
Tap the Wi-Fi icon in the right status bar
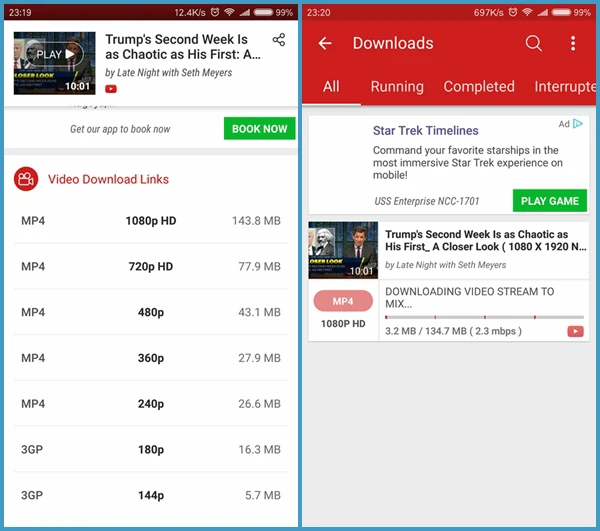(x=527, y=12)
